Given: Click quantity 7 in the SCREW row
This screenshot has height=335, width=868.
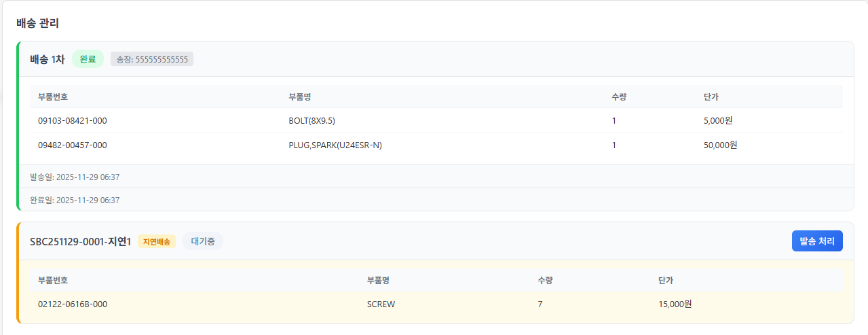Looking at the screenshot, I should point(540,304).
